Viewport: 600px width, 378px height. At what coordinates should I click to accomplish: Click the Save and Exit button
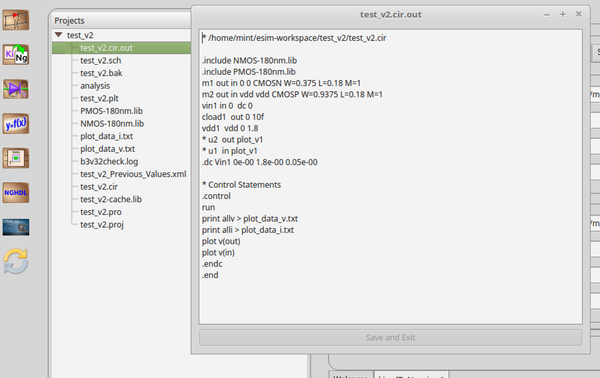tap(390, 337)
